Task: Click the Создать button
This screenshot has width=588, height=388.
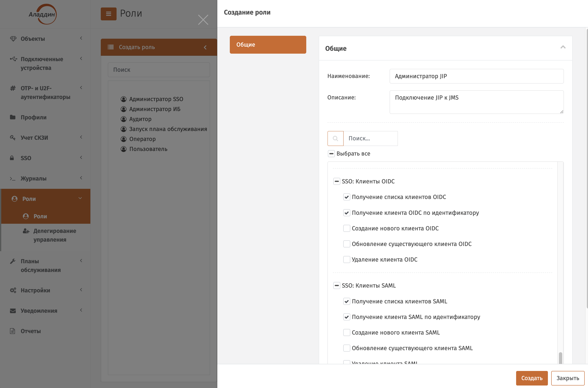Action: click(x=532, y=378)
